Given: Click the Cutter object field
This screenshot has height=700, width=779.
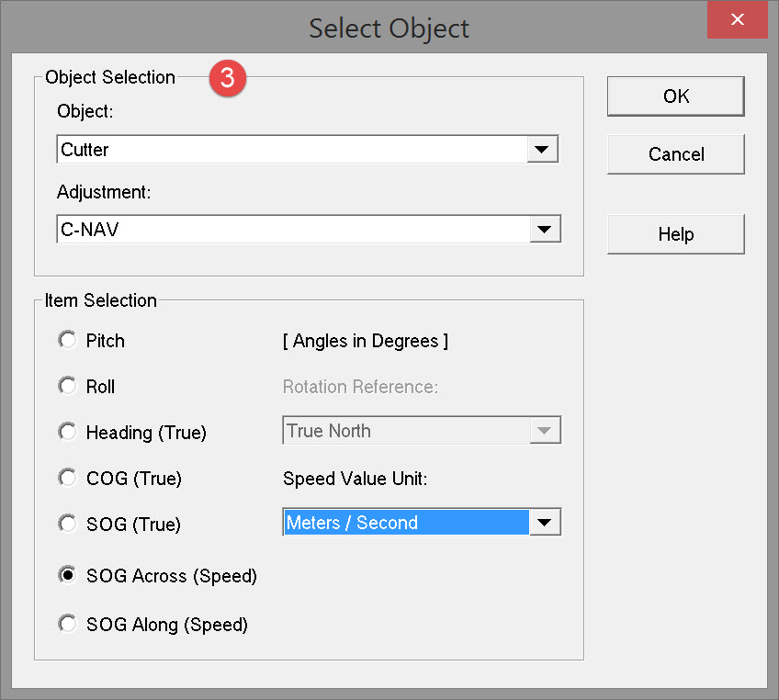Looking at the screenshot, I should [290, 150].
